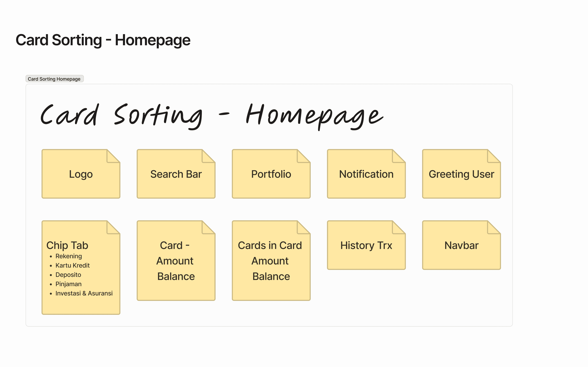The image size is (588, 367).
Task: Select the Notification sticky note
Action: pos(366,174)
